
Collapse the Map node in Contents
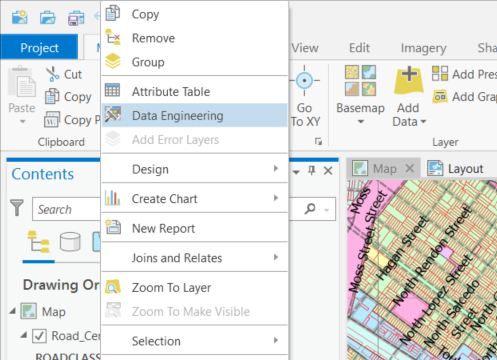tap(13, 311)
